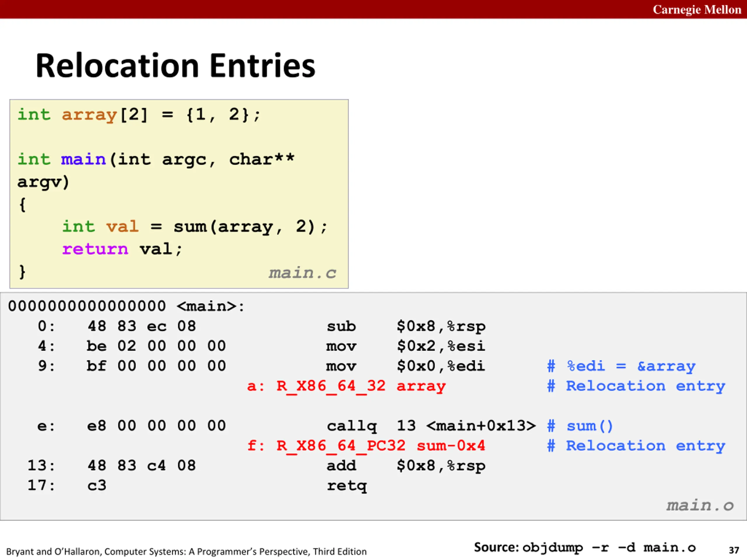Image resolution: width=747 pixels, height=560 pixels.
Task: Click the 'mov $0x0,%edi' instruction
Action: [x=406, y=366]
